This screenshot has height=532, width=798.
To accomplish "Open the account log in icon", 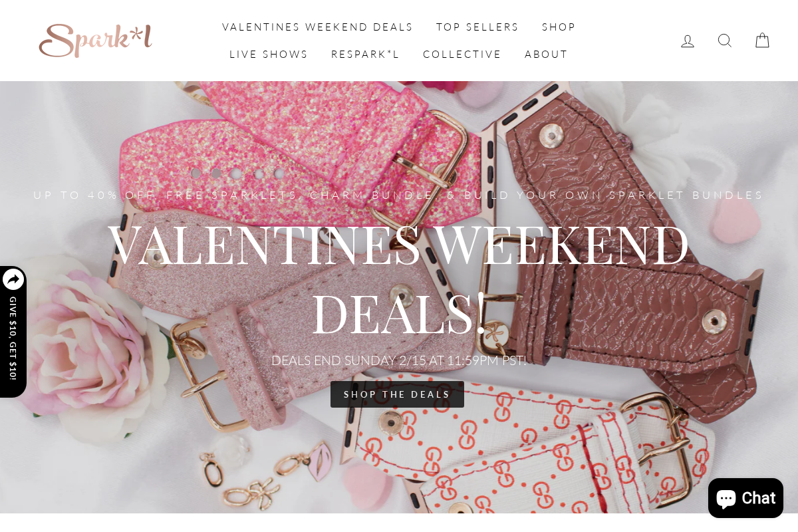I will pos(688,41).
